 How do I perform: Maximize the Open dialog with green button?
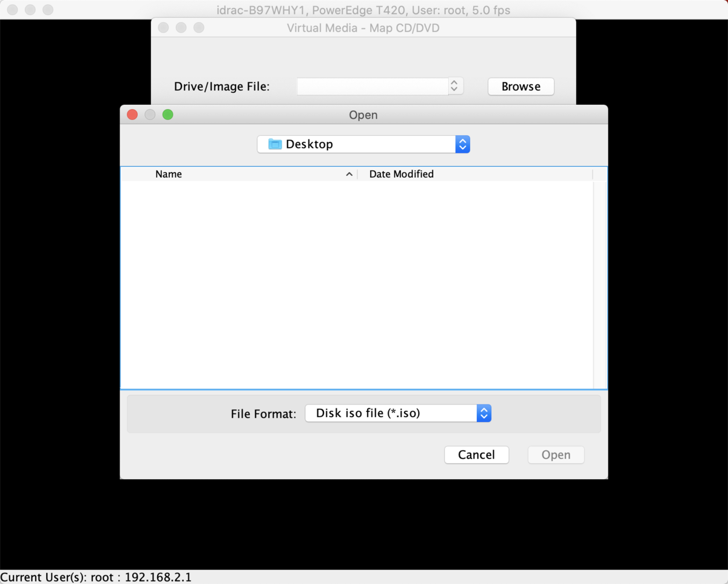coord(168,115)
